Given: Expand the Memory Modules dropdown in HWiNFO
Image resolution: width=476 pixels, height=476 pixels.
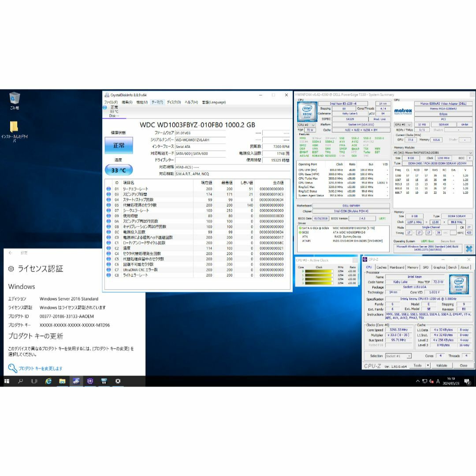Looking at the screenshot, I should [433, 152].
